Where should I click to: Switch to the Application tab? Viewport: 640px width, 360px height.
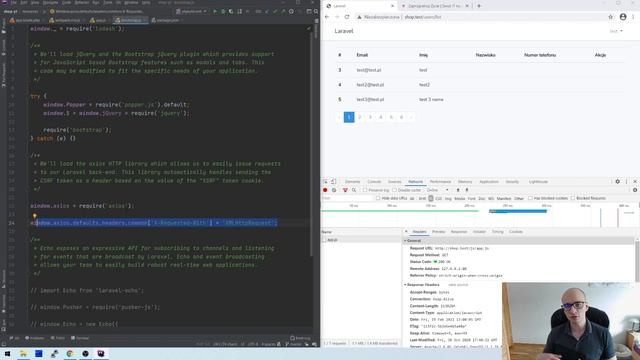(x=489, y=182)
